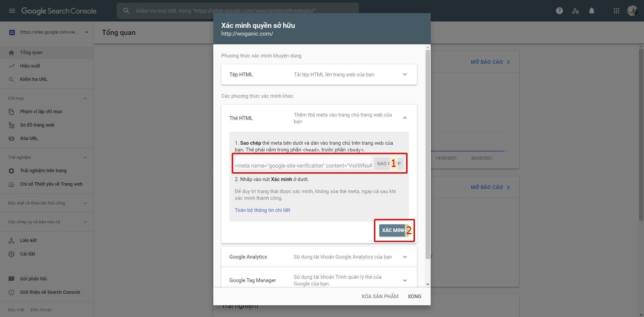This screenshot has width=644, height=317.
Task: Open the Google apps grid icon
Action: (616, 11)
